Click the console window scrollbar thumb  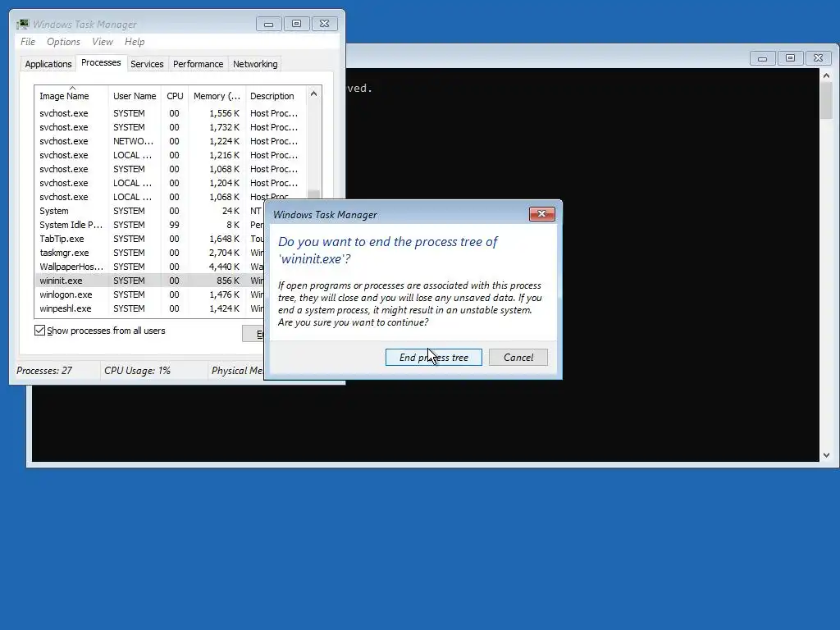point(826,101)
